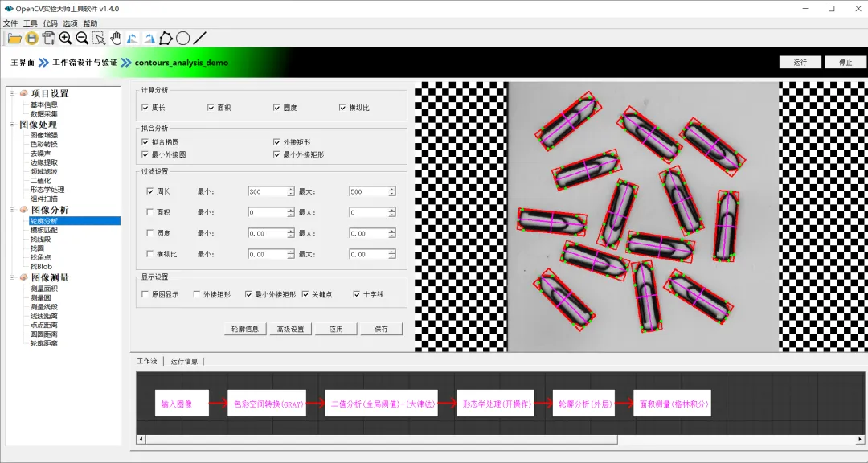
Task: Click the 周长 最大 spinner arrows
Action: pos(392,191)
